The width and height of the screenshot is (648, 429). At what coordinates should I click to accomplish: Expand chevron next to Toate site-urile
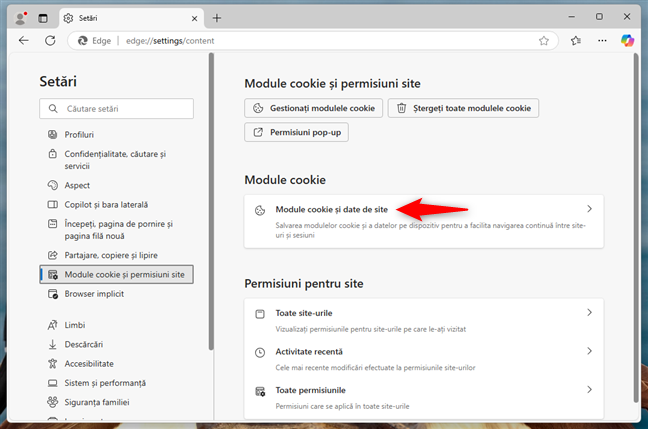click(x=590, y=313)
